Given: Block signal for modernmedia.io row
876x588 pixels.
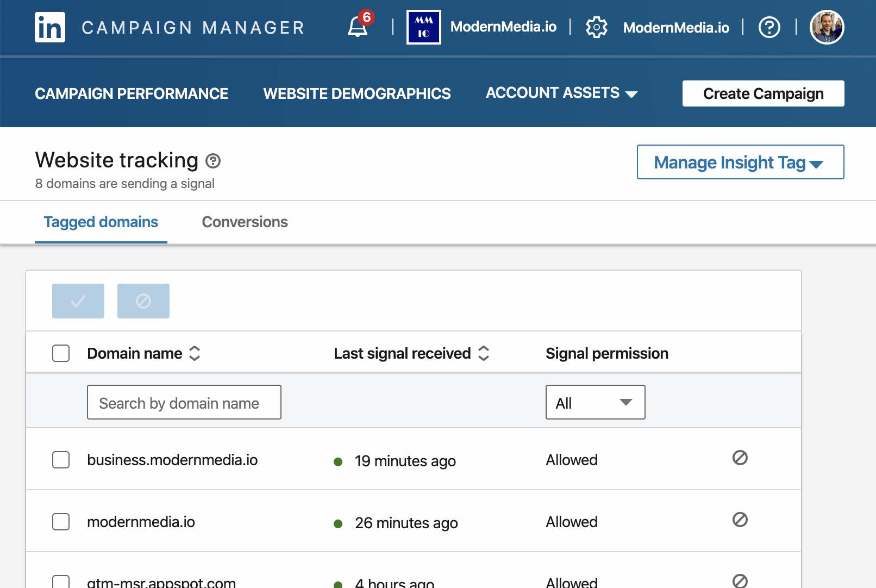Looking at the screenshot, I should 740,520.
